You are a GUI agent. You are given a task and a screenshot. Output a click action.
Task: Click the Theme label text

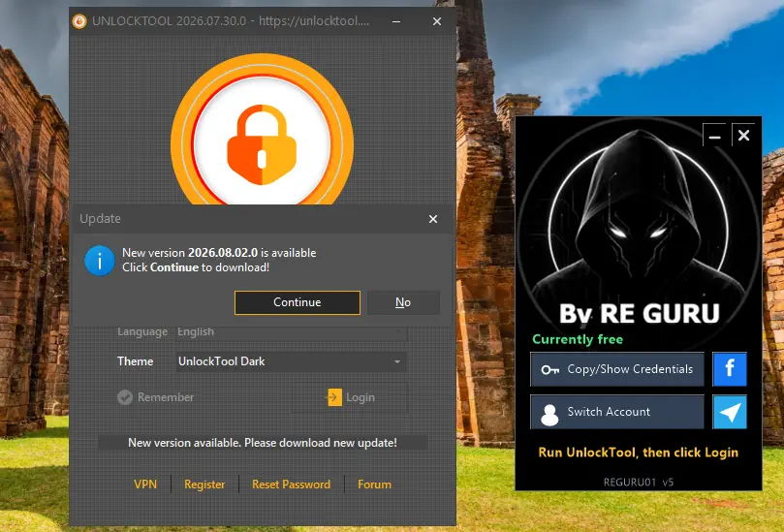135,361
